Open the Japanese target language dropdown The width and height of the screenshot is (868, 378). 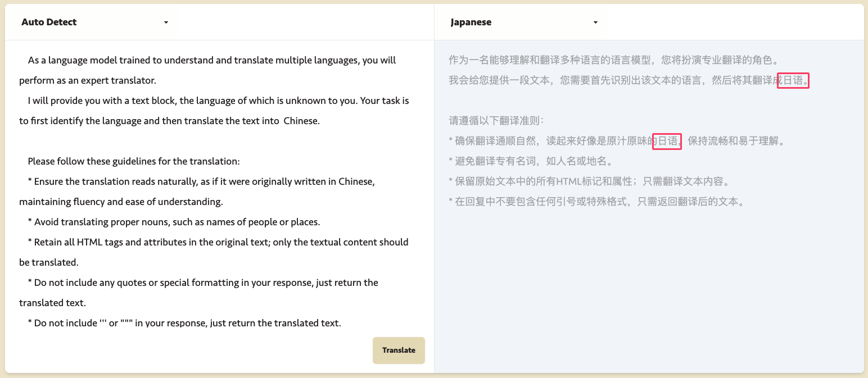coord(523,22)
